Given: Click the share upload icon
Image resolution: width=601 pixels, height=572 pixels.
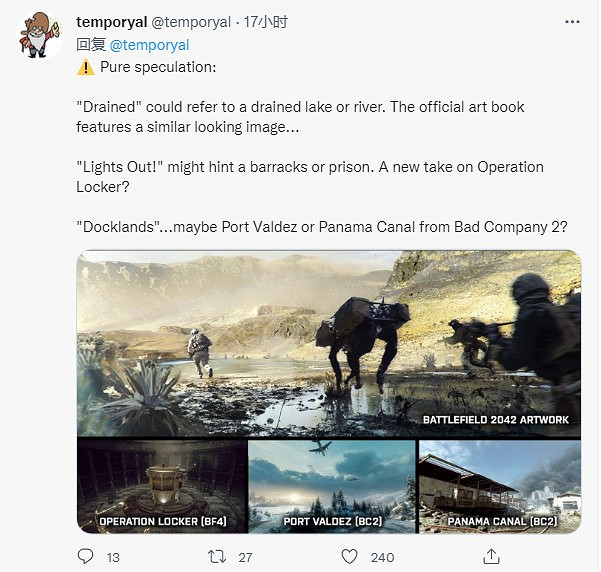Looking at the screenshot, I should 491,556.
